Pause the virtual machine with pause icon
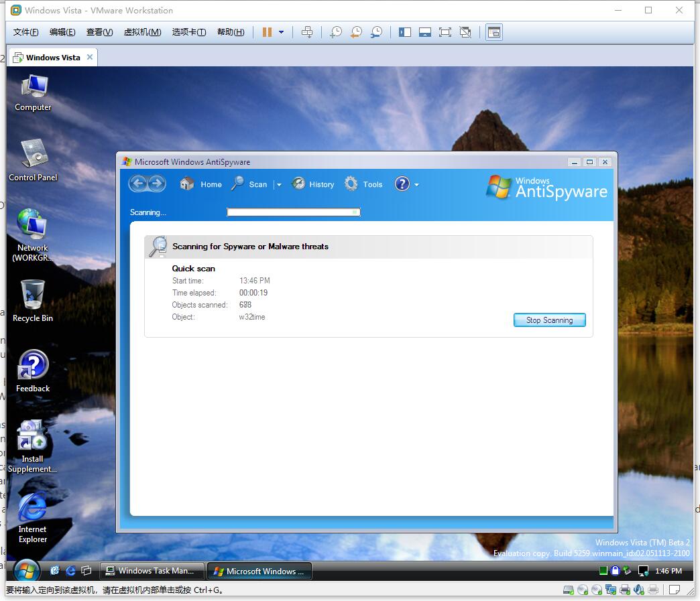Screen dimensions: 700x601 [267, 32]
